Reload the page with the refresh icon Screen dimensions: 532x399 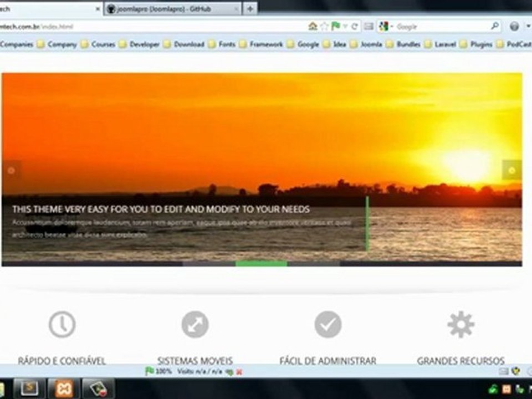point(355,26)
